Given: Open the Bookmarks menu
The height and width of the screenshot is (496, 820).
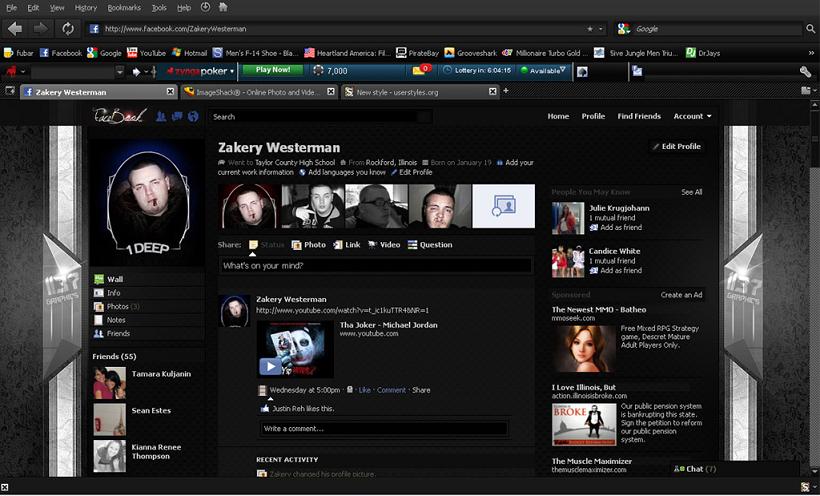Looking at the screenshot, I should (124, 7).
